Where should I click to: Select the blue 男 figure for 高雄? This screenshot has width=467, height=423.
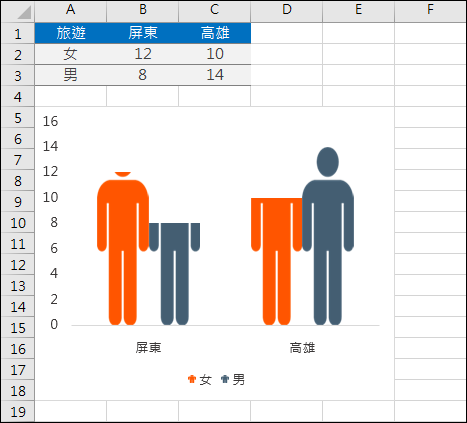point(328,236)
